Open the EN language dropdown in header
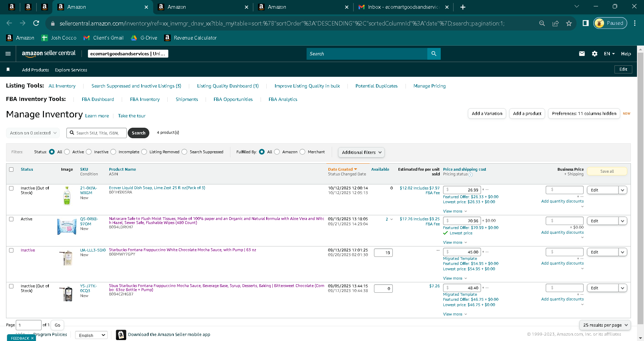Image resolution: width=644 pixels, height=341 pixels. [609, 54]
